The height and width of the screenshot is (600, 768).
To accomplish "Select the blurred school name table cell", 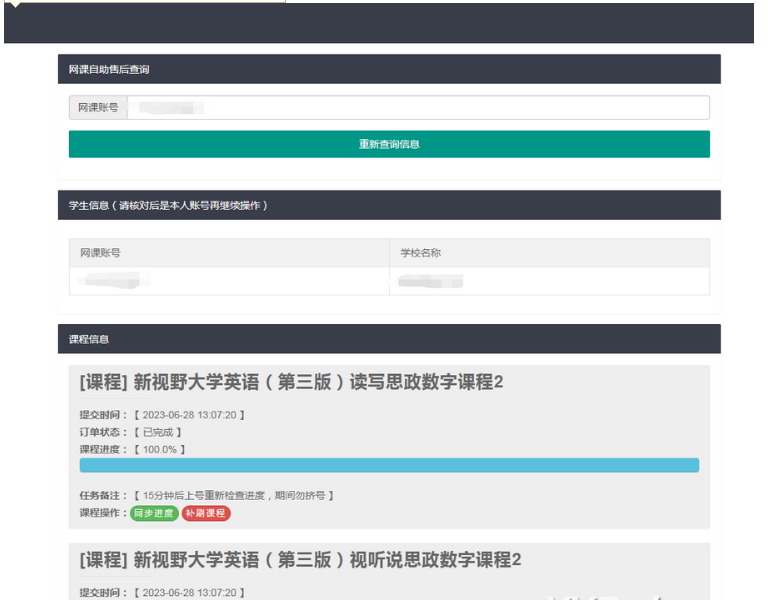I will click(549, 281).
